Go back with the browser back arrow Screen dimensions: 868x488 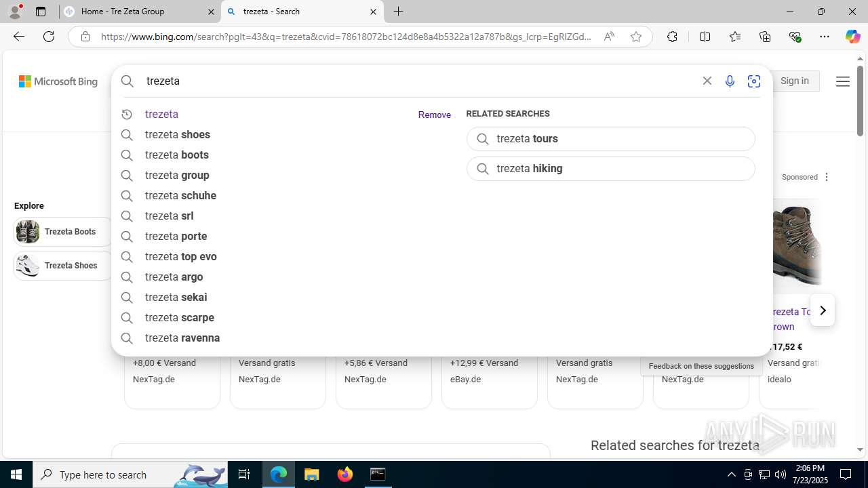tap(19, 37)
